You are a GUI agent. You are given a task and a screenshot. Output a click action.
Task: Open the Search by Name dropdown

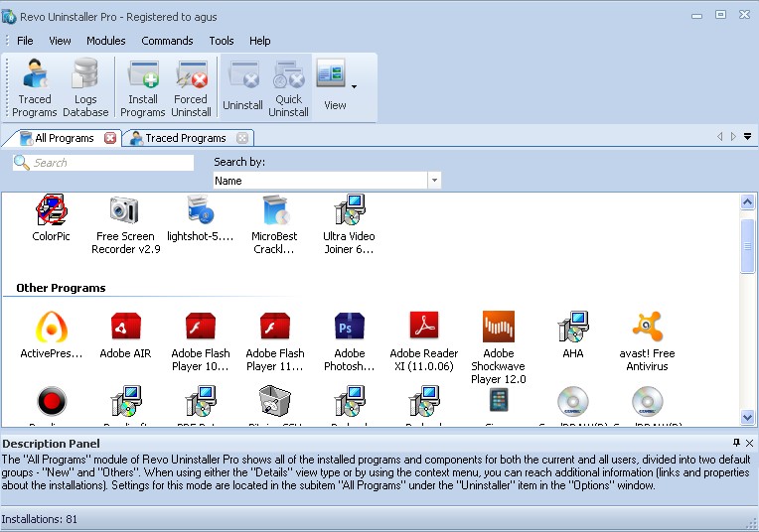pyautogui.click(x=434, y=181)
